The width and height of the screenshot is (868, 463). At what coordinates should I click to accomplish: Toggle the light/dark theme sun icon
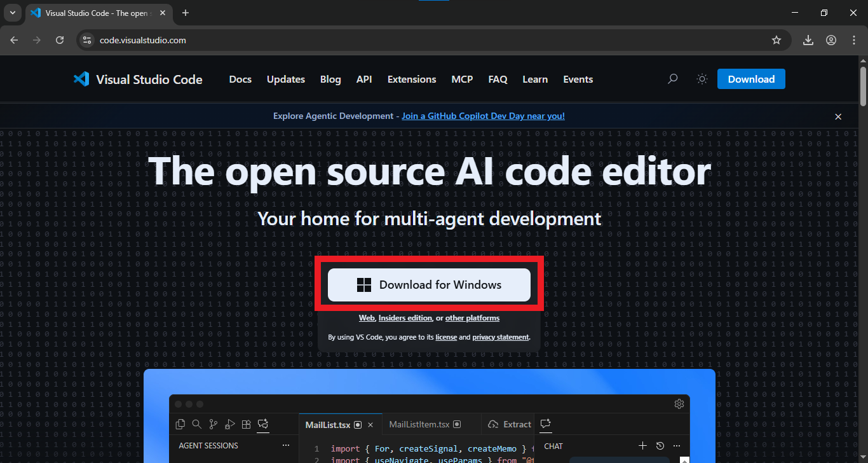tap(702, 79)
